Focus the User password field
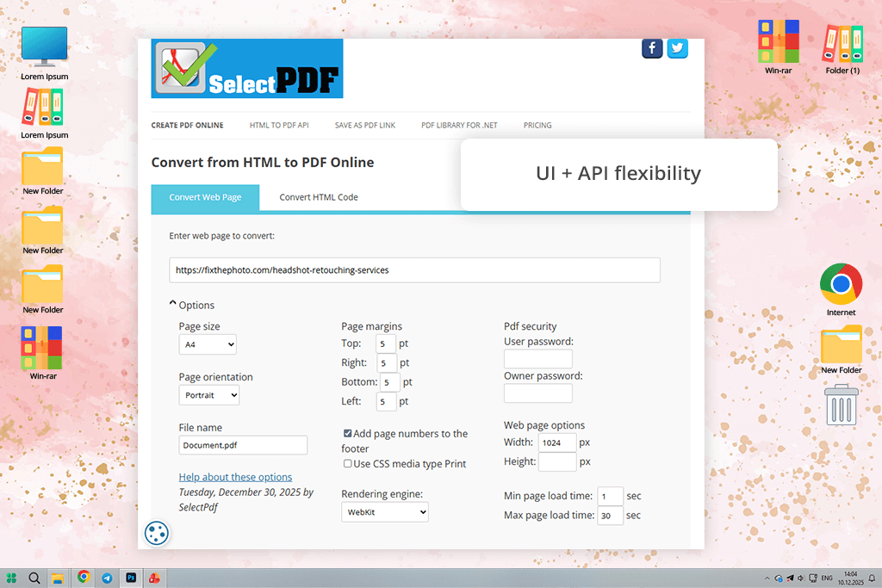 point(538,359)
